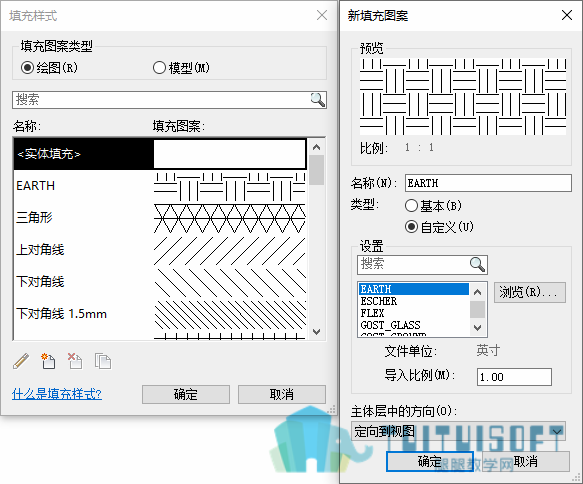Click the pencil edit fill pattern icon

coord(21,361)
